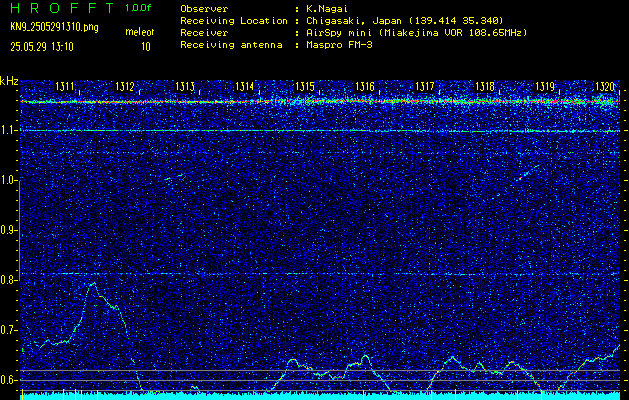The height and width of the screenshot is (400, 629).
Task: Click the Receiving Location label
Action: click(234, 20)
